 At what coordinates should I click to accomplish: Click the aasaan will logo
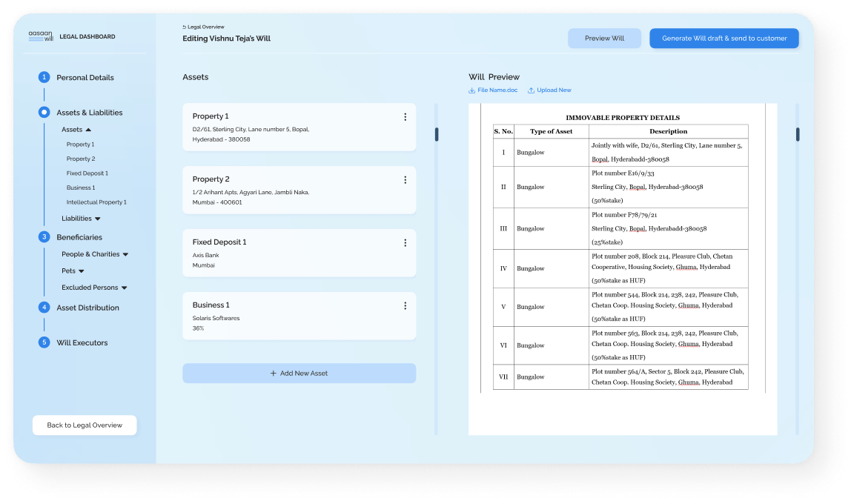pos(41,36)
